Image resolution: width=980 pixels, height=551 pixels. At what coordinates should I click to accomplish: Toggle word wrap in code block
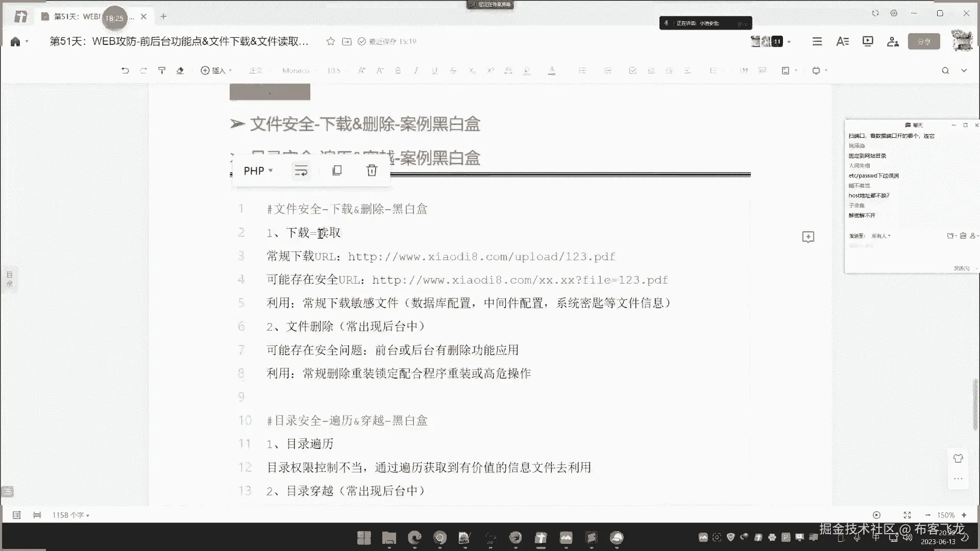point(301,170)
